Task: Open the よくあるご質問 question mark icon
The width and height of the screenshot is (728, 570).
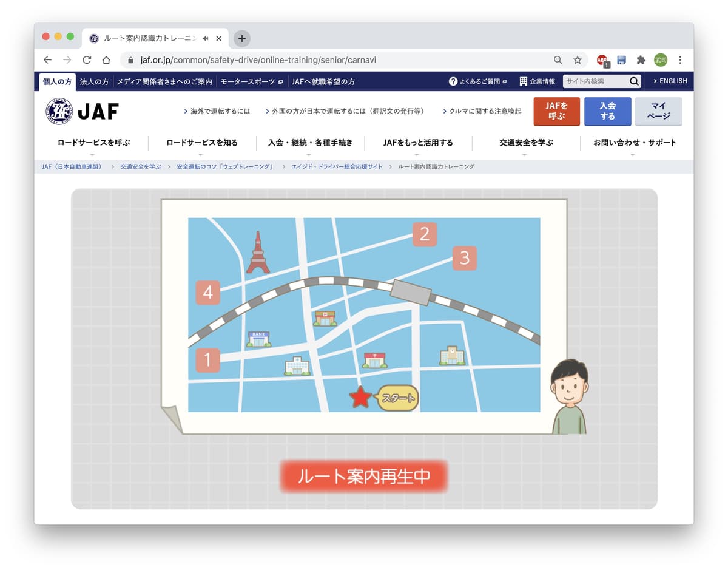Action: (x=453, y=81)
